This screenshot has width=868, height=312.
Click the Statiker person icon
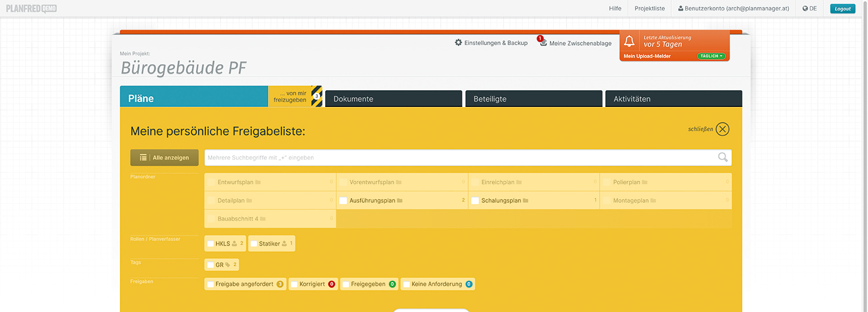285,244
